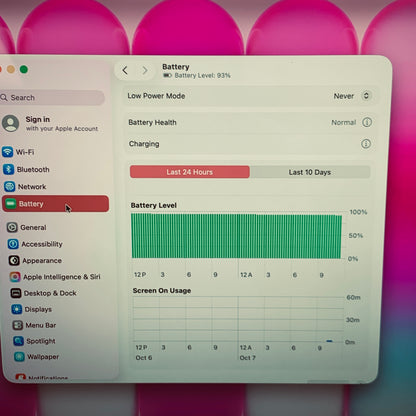Select Wallpaper in sidebar
This screenshot has height=416, width=416.
coord(43,357)
